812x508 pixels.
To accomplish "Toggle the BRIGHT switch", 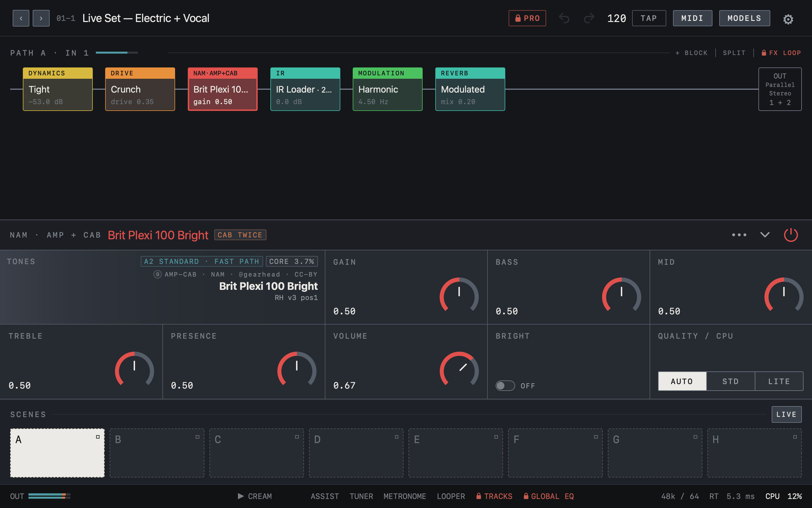I will click(x=505, y=385).
